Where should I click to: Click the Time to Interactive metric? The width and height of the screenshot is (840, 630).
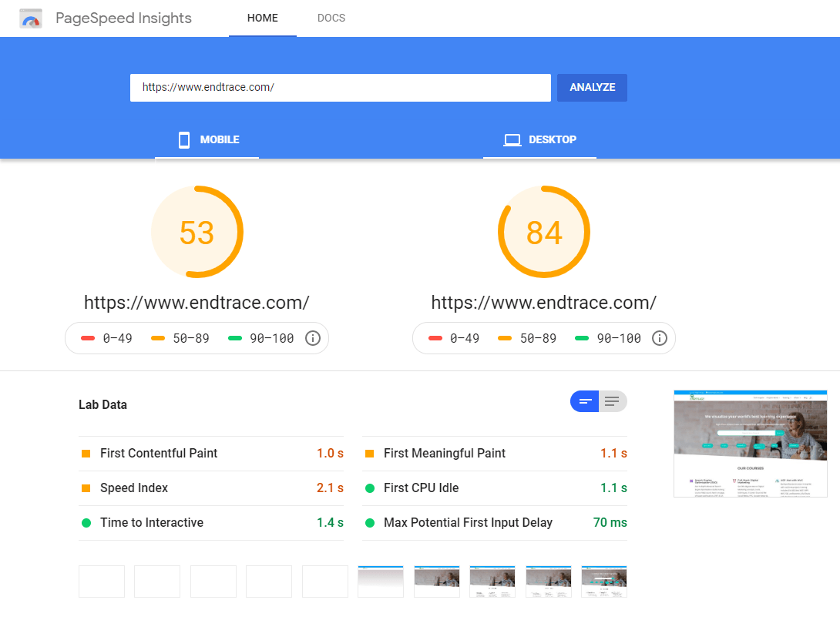pos(211,523)
